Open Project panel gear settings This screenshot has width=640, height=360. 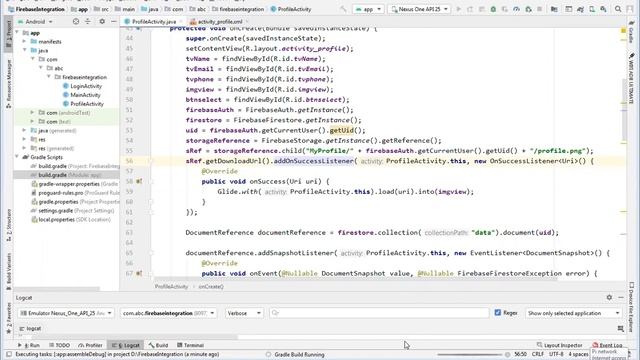tap(102, 21)
